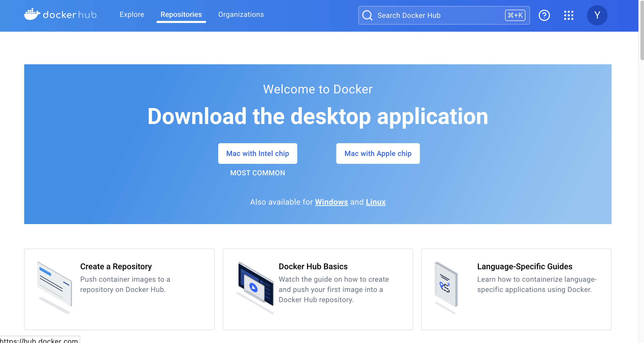Click the search magnifier icon

pos(367,15)
